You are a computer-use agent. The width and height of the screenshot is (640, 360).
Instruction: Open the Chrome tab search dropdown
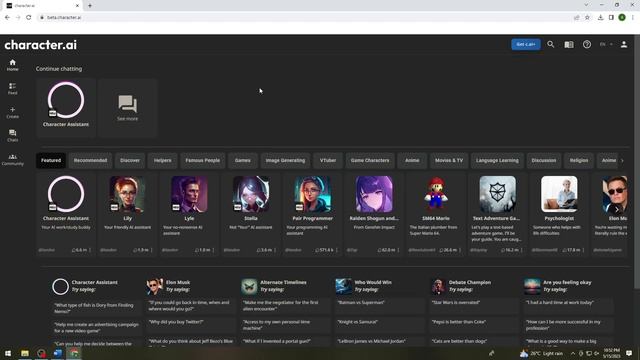click(x=586, y=5)
